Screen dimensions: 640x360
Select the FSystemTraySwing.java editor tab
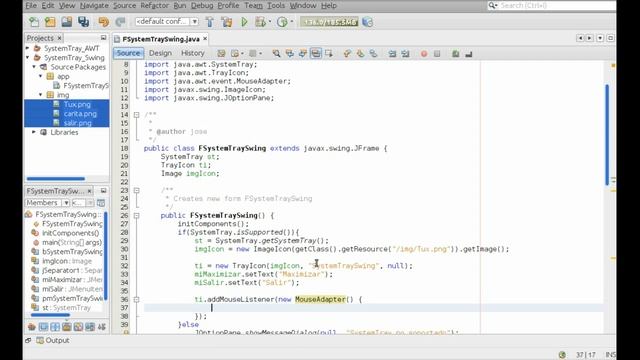tap(161, 39)
